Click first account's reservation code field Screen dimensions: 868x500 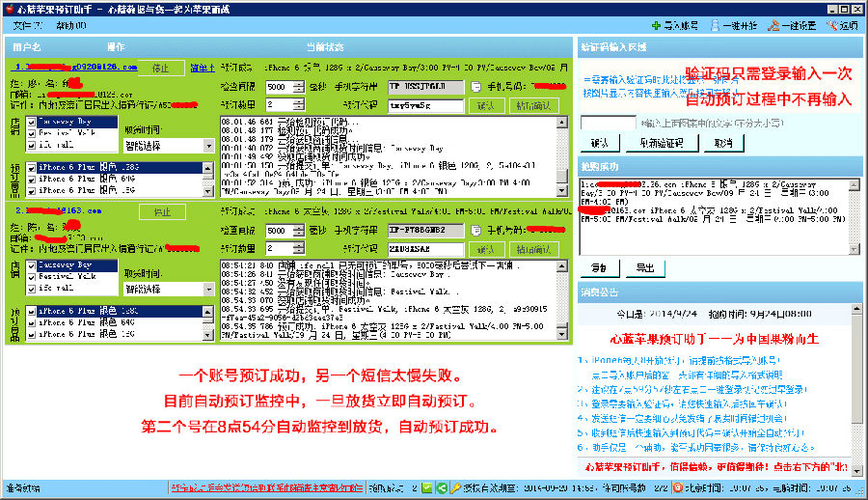coord(425,105)
